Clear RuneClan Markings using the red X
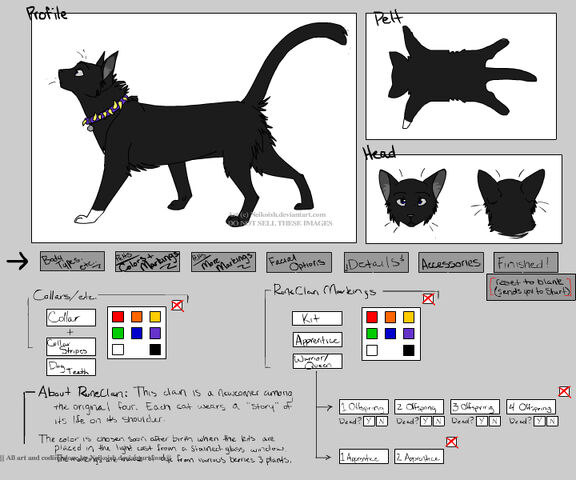The width and height of the screenshot is (576, 480). (x=428, y=299)
